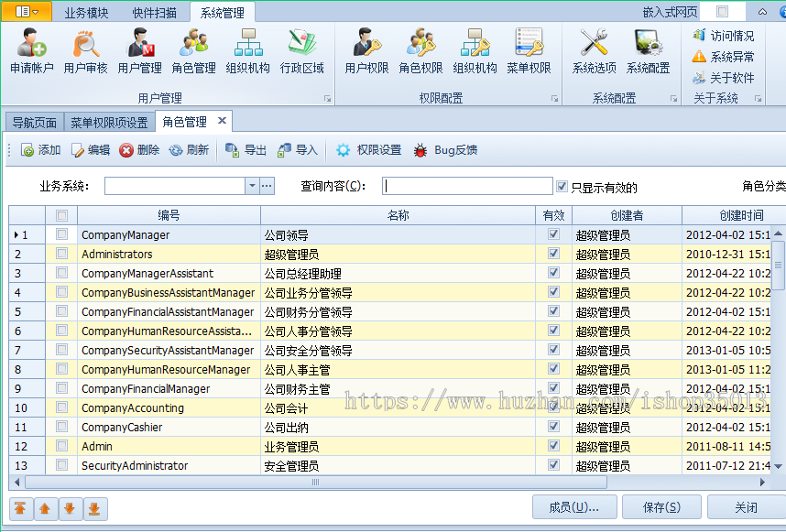The height and width of the screenshot is (532, 786).
Task: Check the selection box for CompanyManager row
Action: (x=61, y=233)
